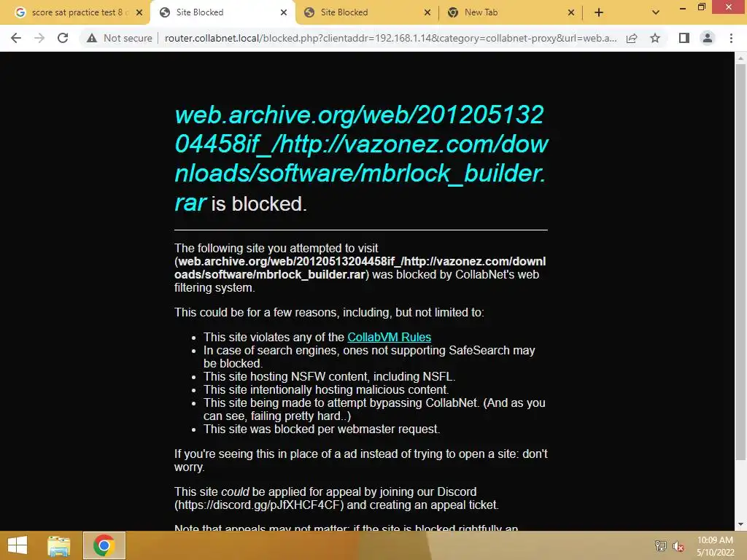Click the vertical page scrollbar
The width and height of the screenshot is (747, 560).
click(x=740, y=262)
